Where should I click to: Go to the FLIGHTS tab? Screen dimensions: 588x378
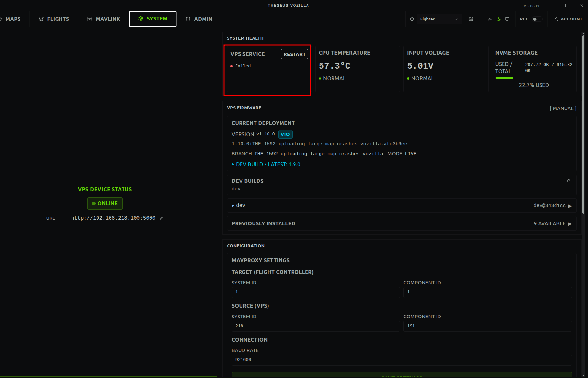(x=54, y=19)
